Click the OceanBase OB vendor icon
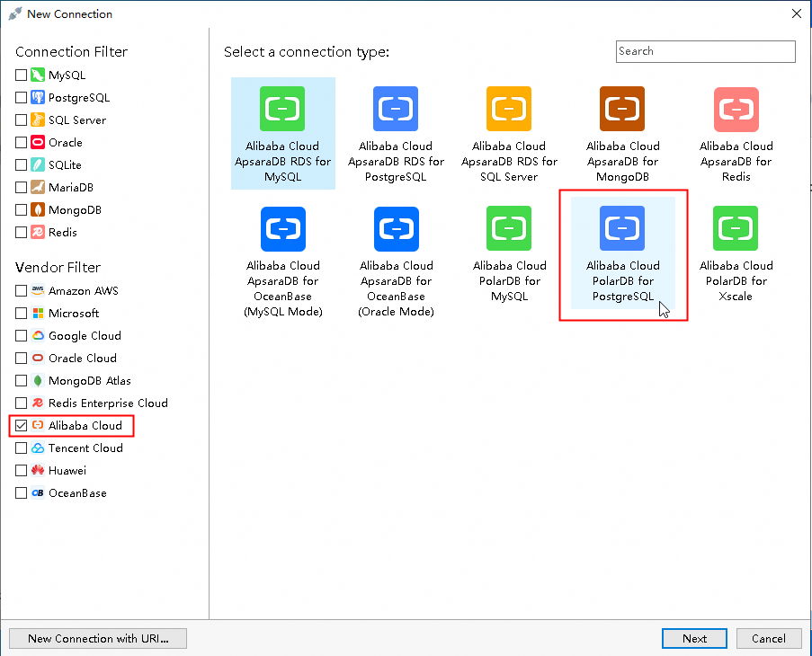The width and height of the screenshot is (812, 656). [x=38, y=493]
